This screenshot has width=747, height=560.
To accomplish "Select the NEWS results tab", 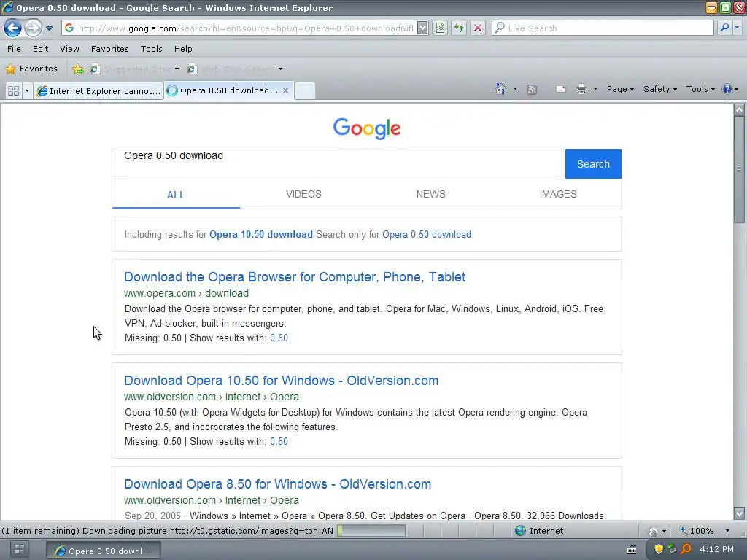I will [x=430, y=194].
